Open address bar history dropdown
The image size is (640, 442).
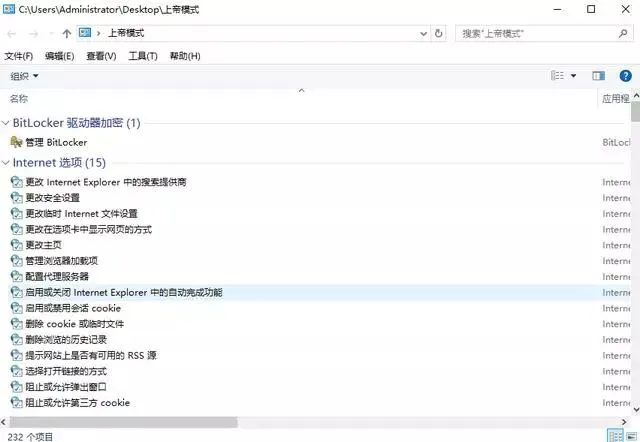(424, 34)
